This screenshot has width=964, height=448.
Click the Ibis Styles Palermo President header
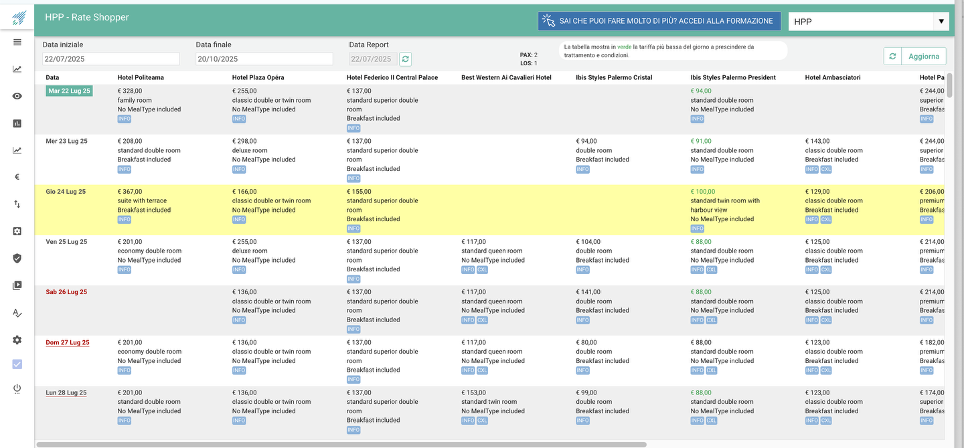tap(735, 77)
